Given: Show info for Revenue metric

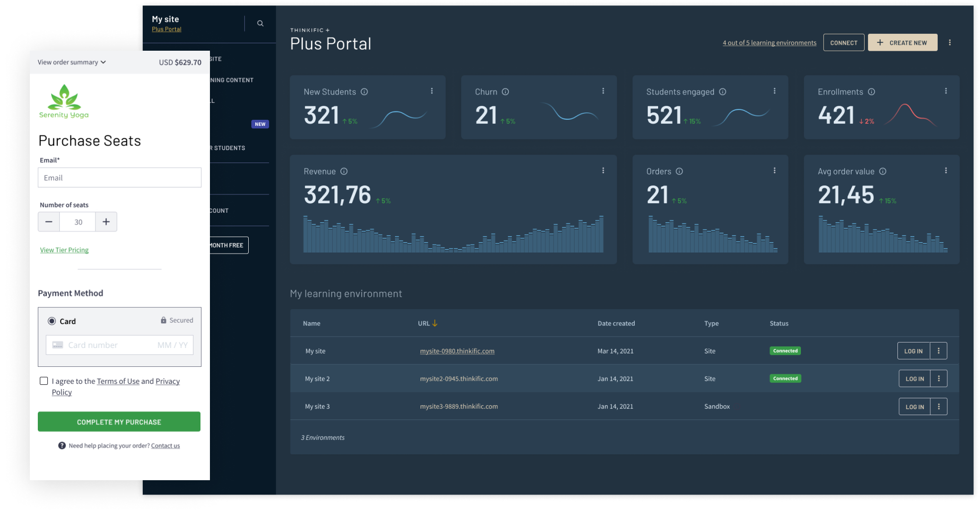Looking at the screenshot, I should [344, 171].
